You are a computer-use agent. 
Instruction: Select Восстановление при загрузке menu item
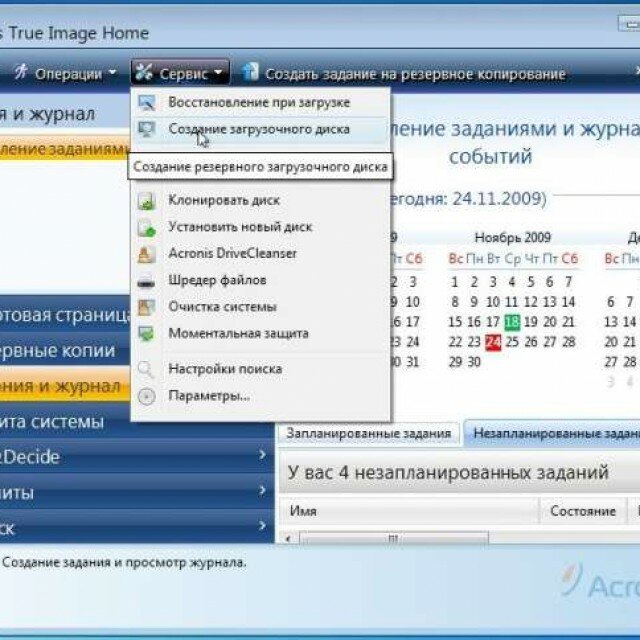coord(260,102)
